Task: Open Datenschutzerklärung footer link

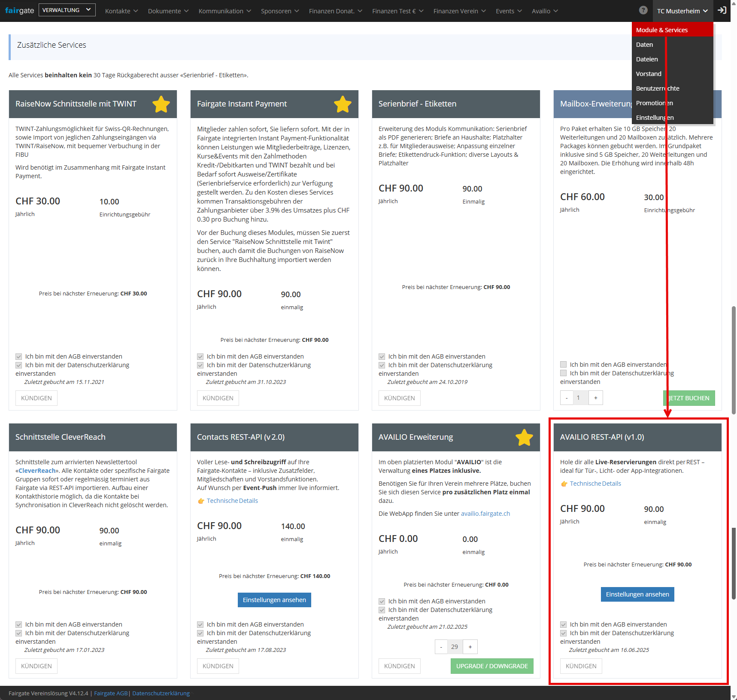Action: [161, 693]
